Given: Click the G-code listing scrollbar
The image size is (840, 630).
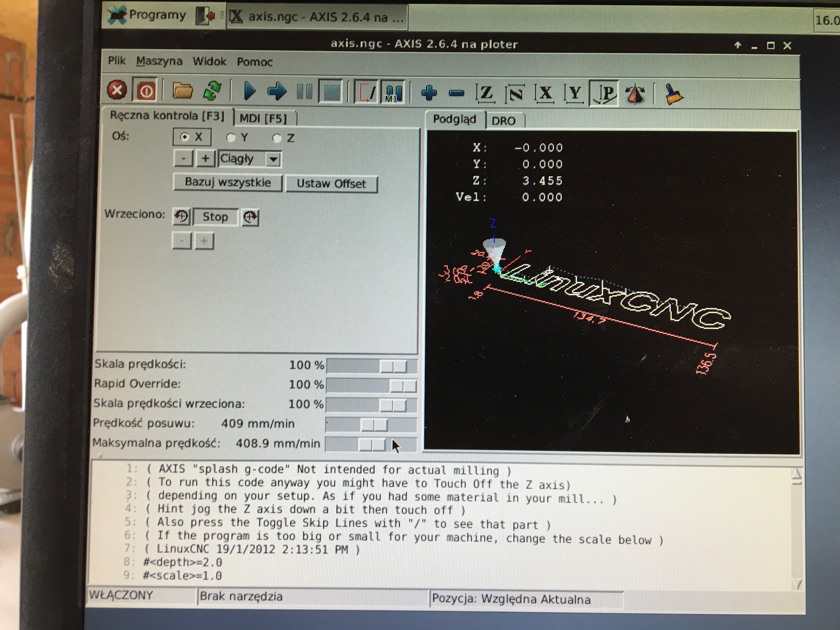Looking at the screenshot, I should coord(797,529).
